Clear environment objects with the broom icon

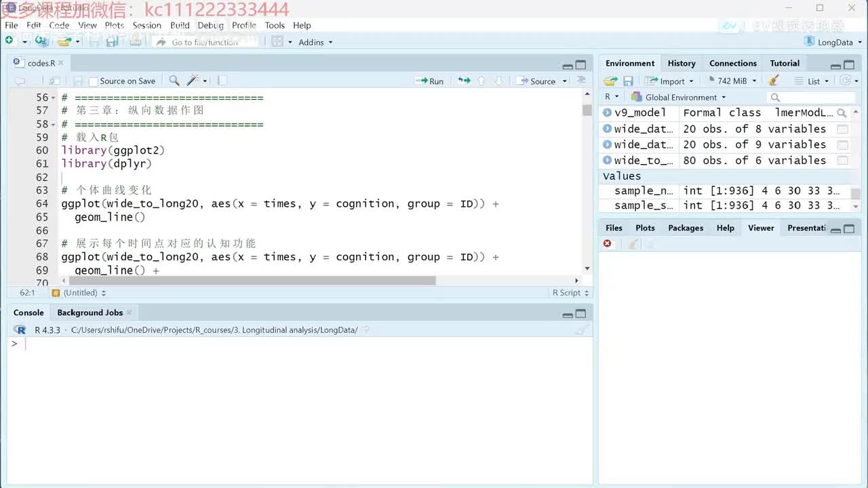click(x=774, y=81)
